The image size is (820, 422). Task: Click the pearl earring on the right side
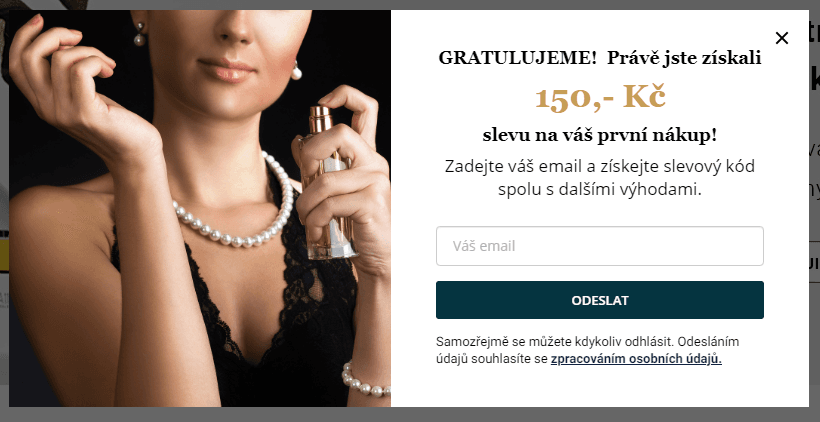pos(297,71)
